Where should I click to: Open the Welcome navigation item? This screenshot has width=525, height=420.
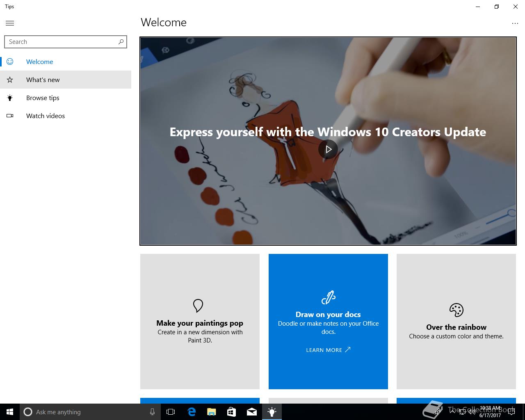pos(66,62)
